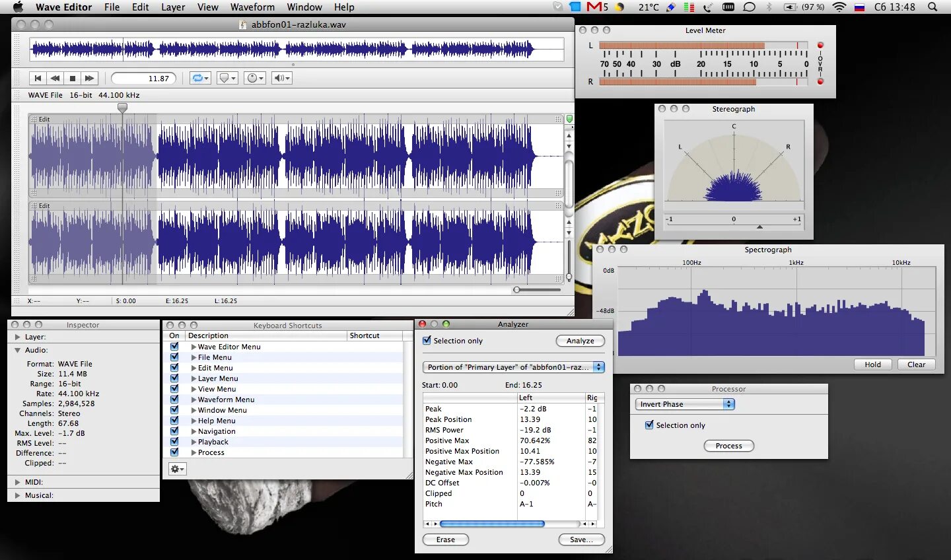This screenshot has width=951, height=560.
Task: Stop audio playback
Action: click(x=73, y=78)
